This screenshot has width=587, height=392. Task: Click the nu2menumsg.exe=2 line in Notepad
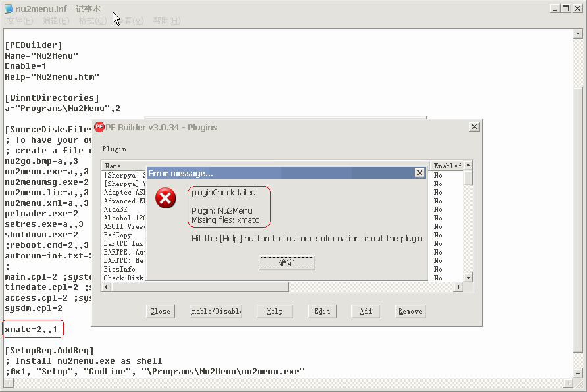[x=47, y=182]
